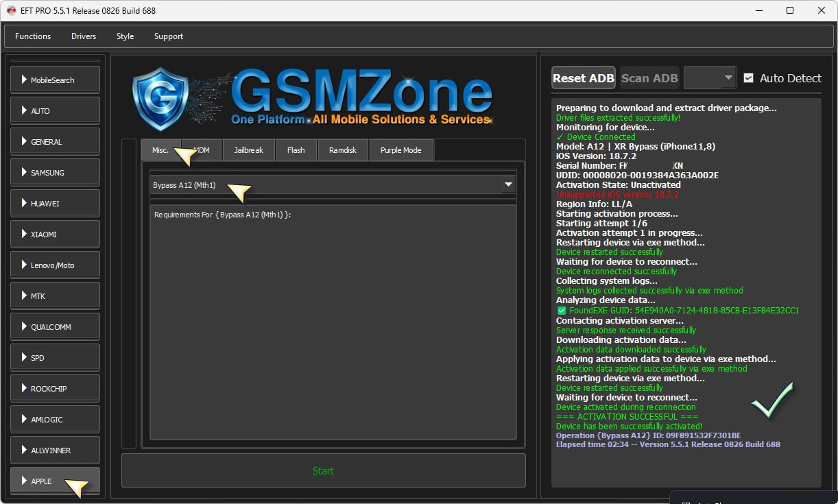Click 'Device activated during reconnection' line
The image size is (838, 504).
coord(626,407)
